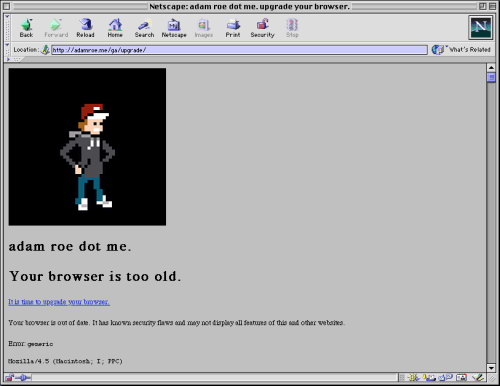The height and width of the screenshot is (386, 500).
Task: Print the page using the Print button
Action: 233,28
